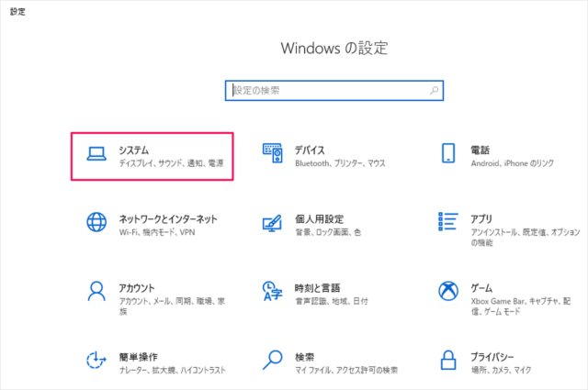The width and height of the screenshot is (588, 390).
Task: Open the 個人用設定 label
Action: click(319, 219)
